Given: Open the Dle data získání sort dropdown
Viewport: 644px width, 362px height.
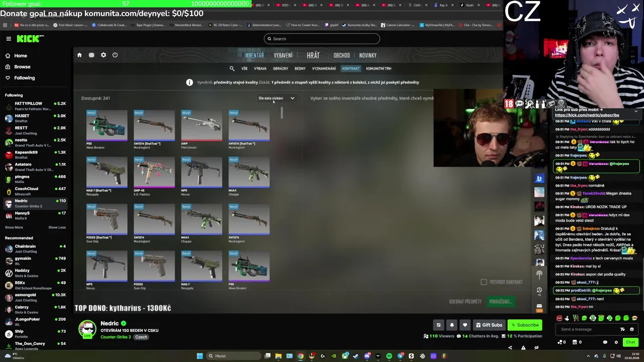Looking at the screenshot, I should [276, 98].
